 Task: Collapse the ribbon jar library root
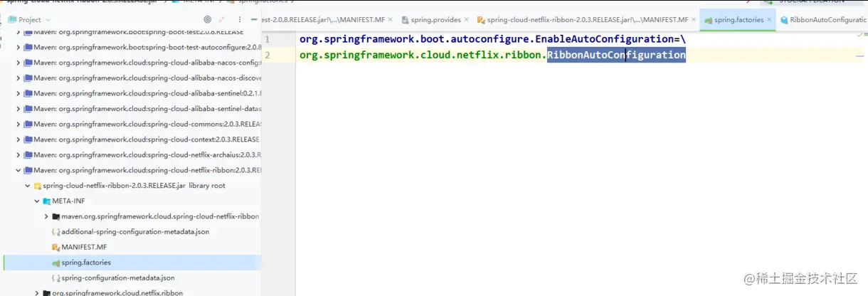pos(28,186)
